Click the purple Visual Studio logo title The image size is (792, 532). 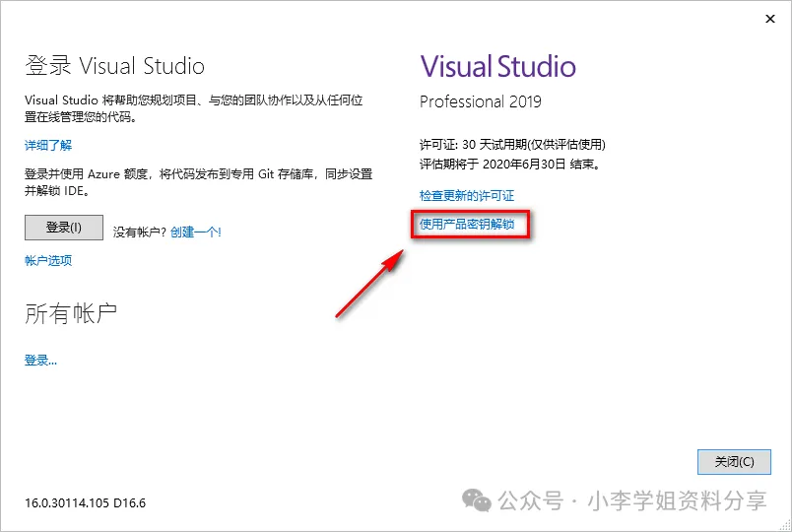497,67
